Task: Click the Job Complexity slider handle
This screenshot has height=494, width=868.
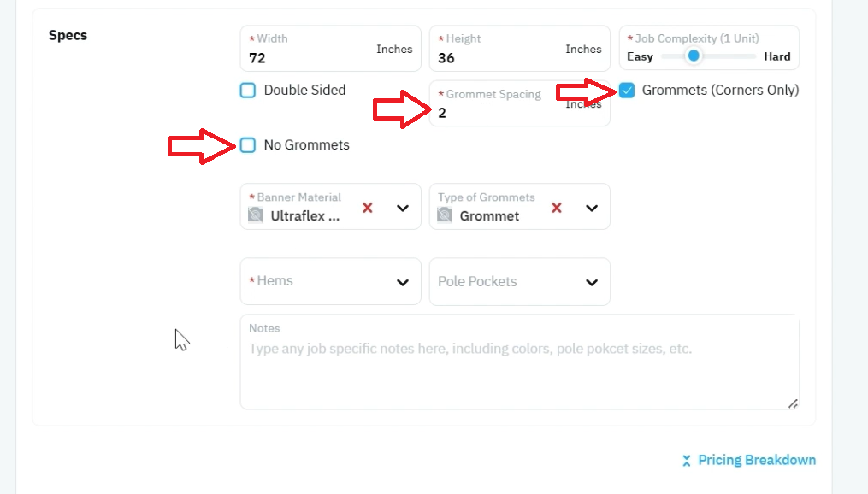Action: pos(693,56)
